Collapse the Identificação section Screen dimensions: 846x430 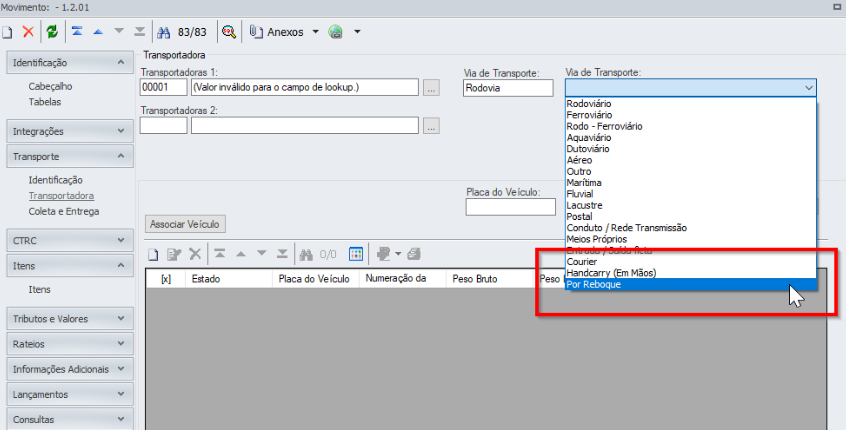(x=70, y=63)
